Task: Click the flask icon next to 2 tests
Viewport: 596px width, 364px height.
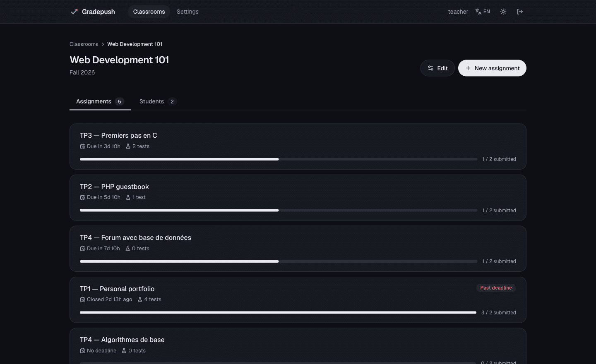Action: [128, 146]
